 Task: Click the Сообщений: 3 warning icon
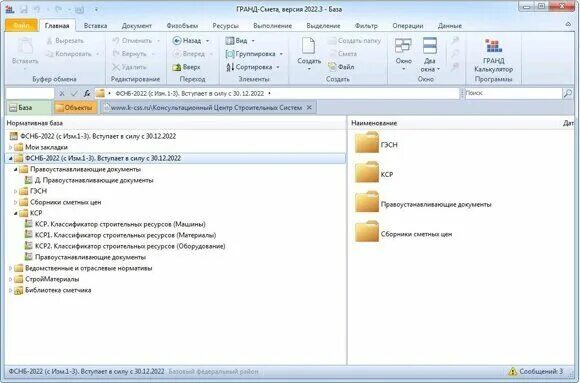pyautogui.click(x=512, y=371)
